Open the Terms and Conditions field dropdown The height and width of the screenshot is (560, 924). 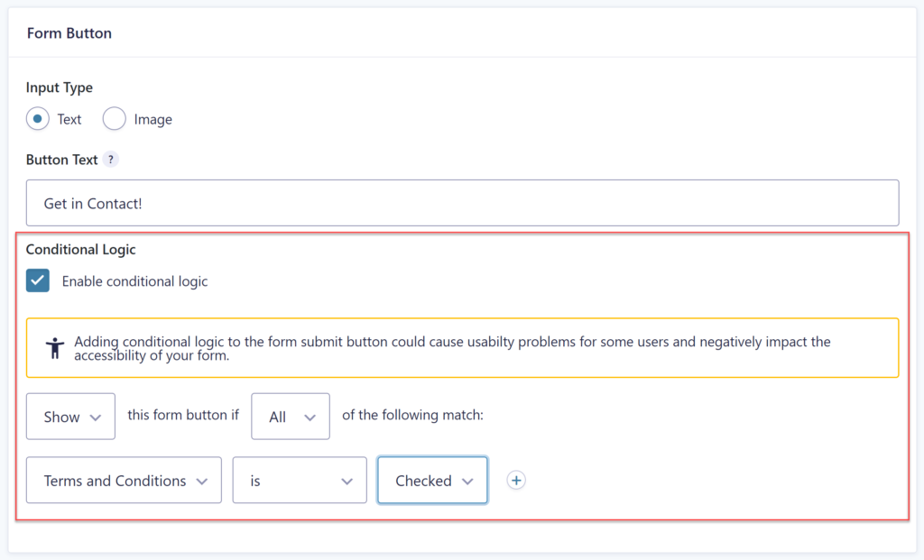[x=124, y=480]
